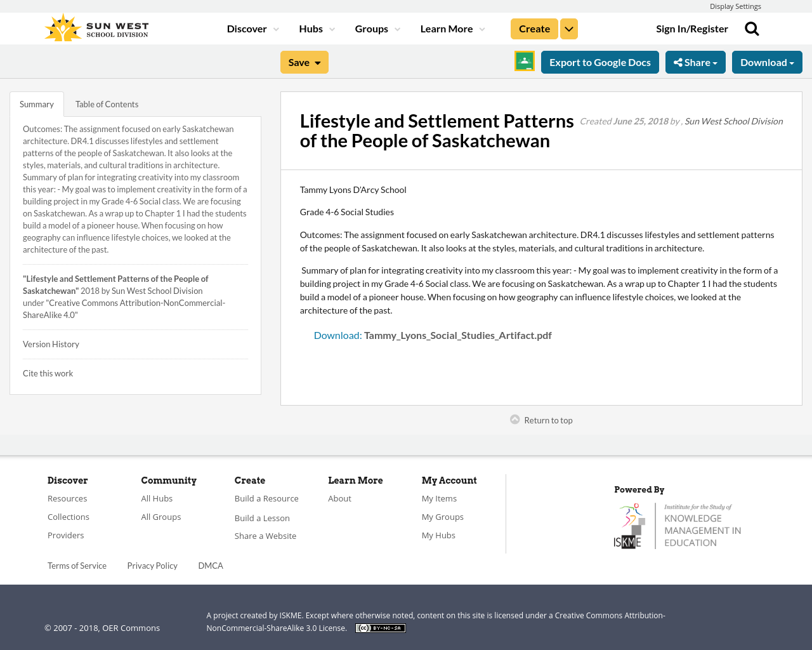Viewport: 812px width, 650px height.
Task: Open Cite this work
Action: [x=48, y=372]
